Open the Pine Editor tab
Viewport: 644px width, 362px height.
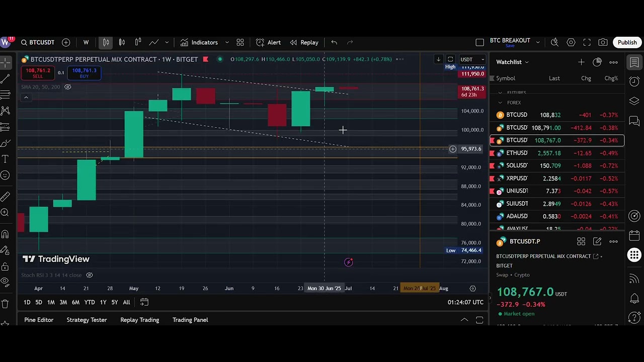39,320
